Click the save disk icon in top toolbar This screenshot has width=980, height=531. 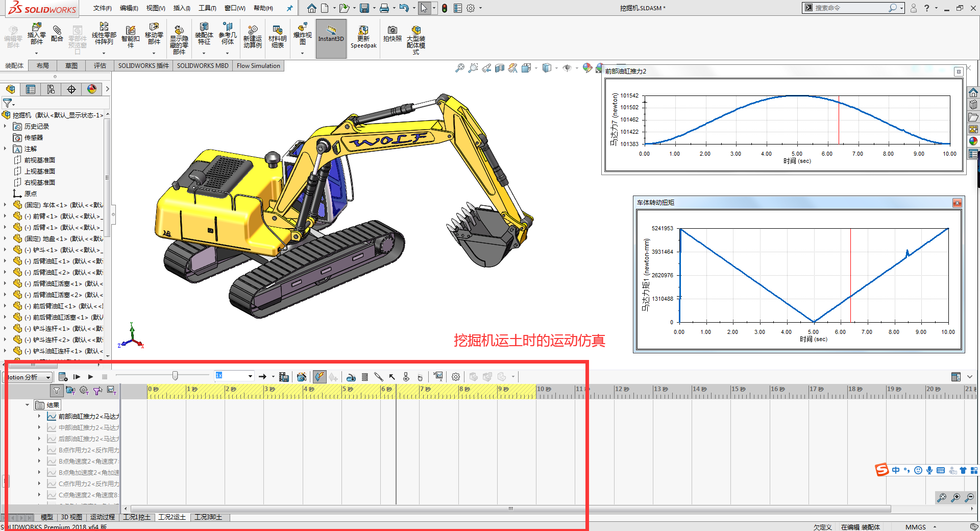364,8
